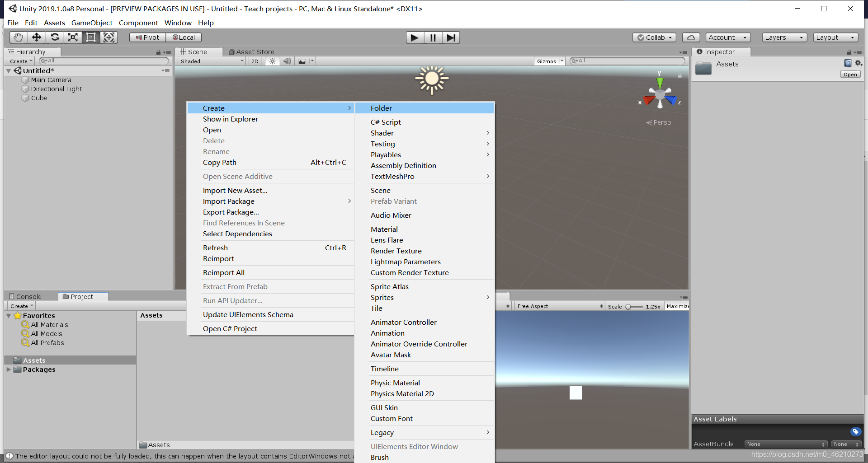The image size is (868, 463).
Task: Open the Window menu
Action: (178, 23)
